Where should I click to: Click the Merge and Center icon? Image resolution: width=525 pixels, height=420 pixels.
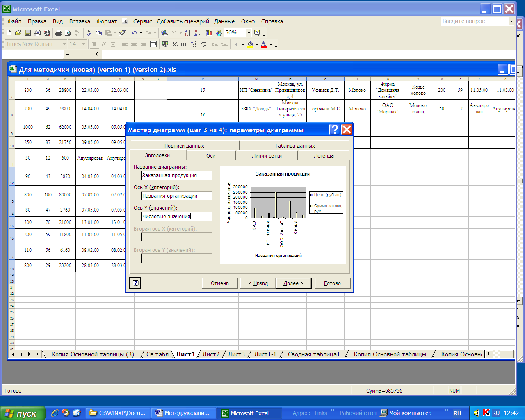pyautogui.click(x=153, y=44)
